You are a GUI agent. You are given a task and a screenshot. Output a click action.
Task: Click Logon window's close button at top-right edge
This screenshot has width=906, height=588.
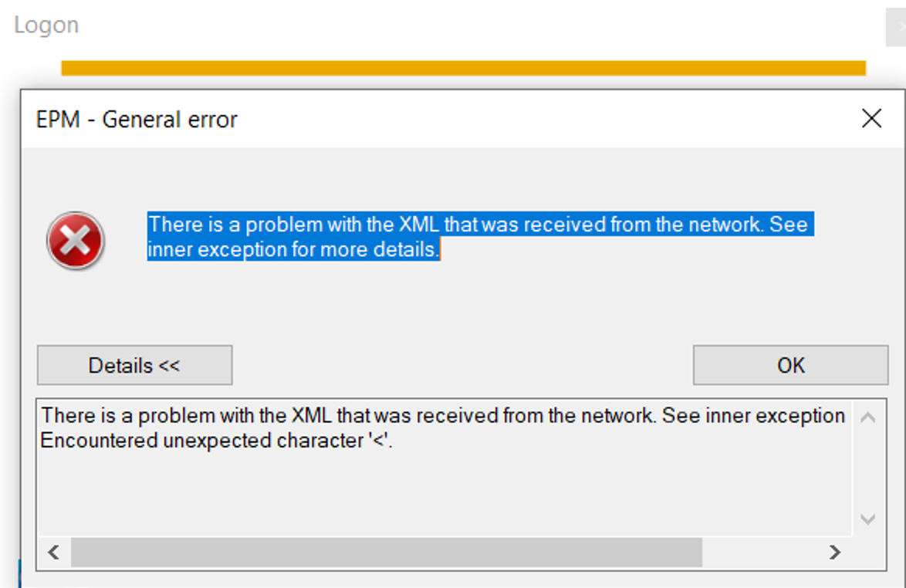tap(897, 26)
